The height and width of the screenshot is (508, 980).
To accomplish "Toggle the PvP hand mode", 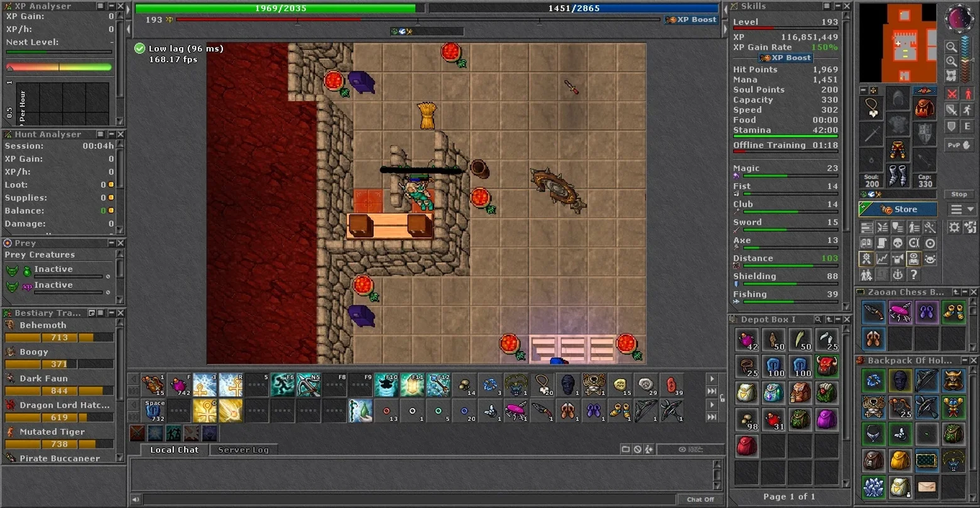I will (959, 145).
